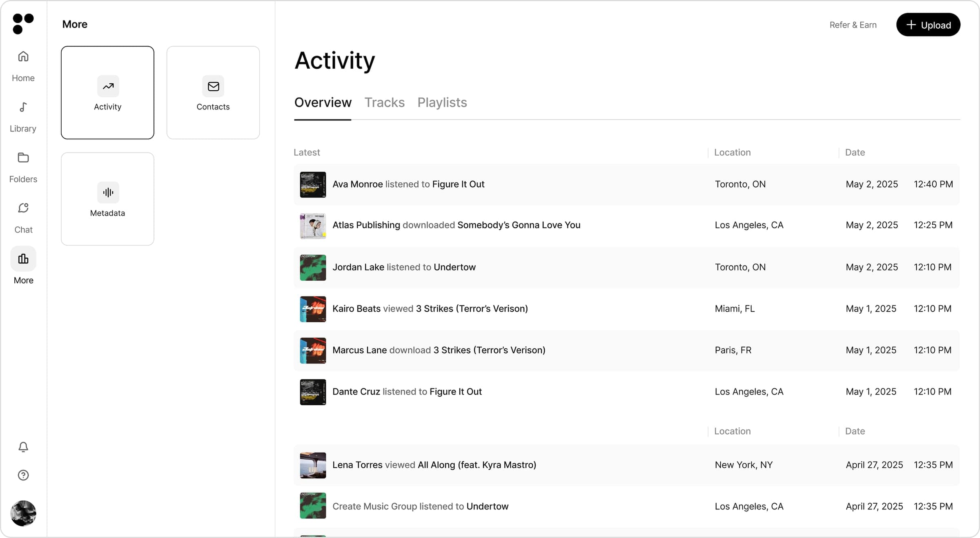Open Create Music Group row cover thumbnail
The width and height of the screenshot is (980, 538).
point(313,506)
